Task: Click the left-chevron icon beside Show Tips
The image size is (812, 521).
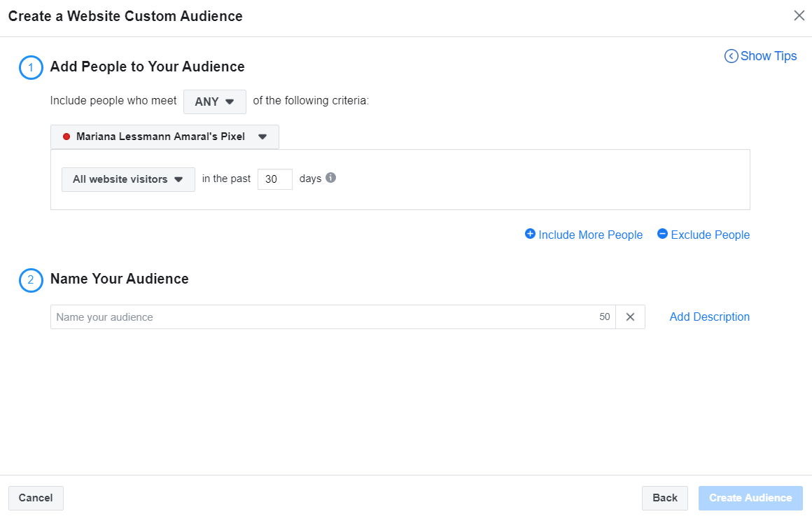Action: tap(731, 55)
